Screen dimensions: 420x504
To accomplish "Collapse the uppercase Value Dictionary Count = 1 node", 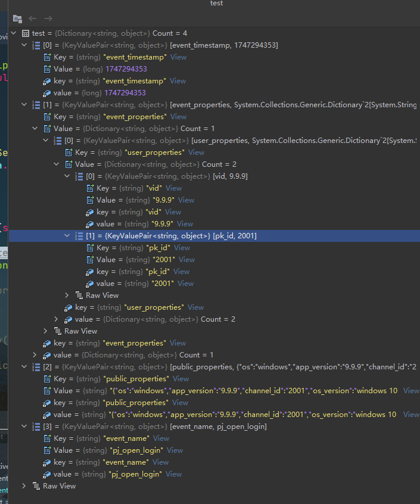I will (x=35, y=129).
